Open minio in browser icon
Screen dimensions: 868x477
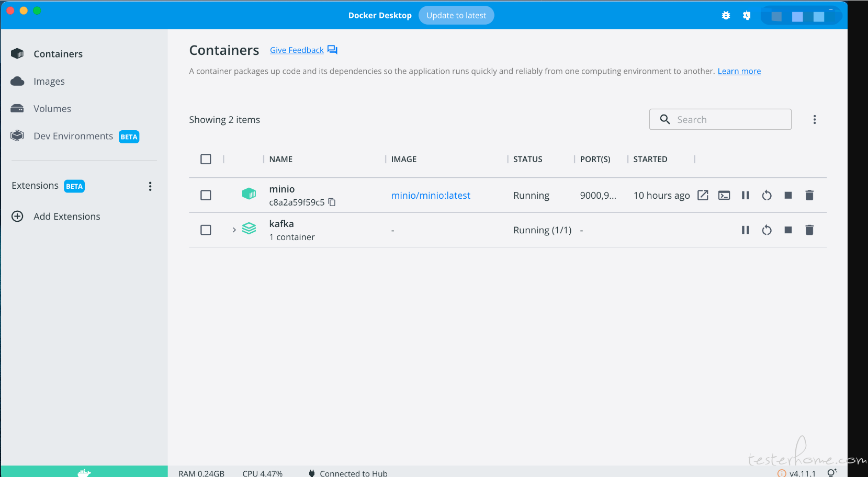click(x=703, y=195)
